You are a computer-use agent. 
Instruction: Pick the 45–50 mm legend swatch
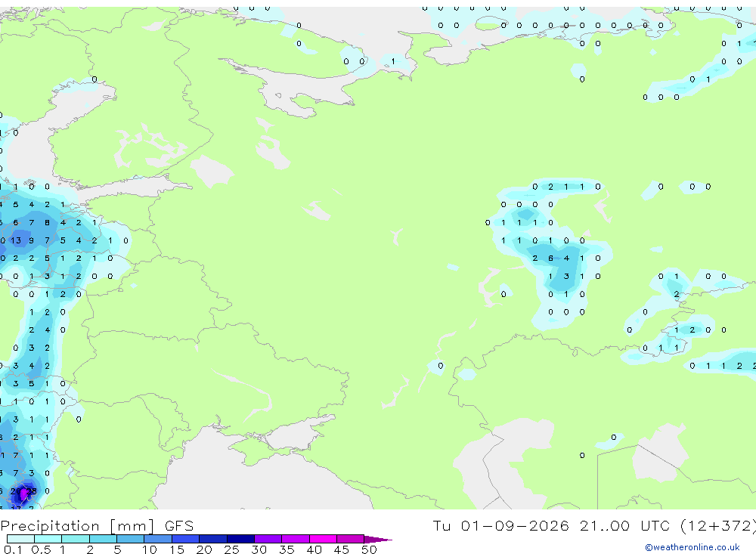coord(350,539)
